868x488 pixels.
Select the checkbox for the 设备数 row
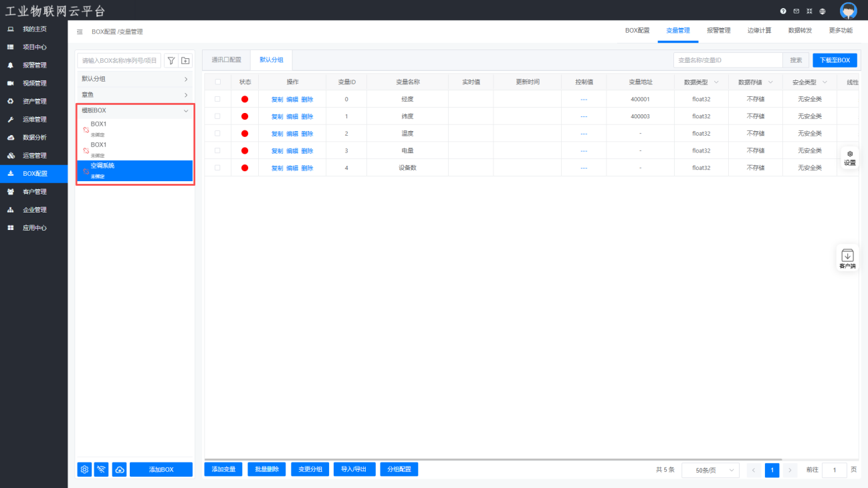(x=217, y=168)
